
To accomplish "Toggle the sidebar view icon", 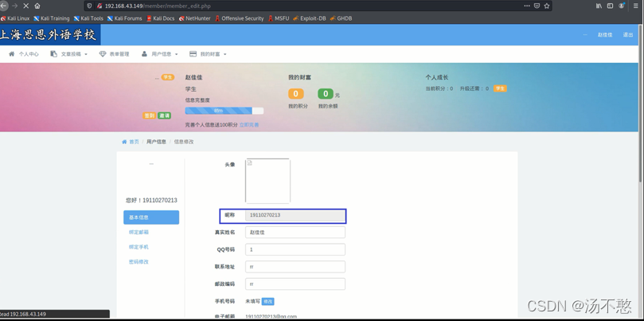I will (611, 6).
